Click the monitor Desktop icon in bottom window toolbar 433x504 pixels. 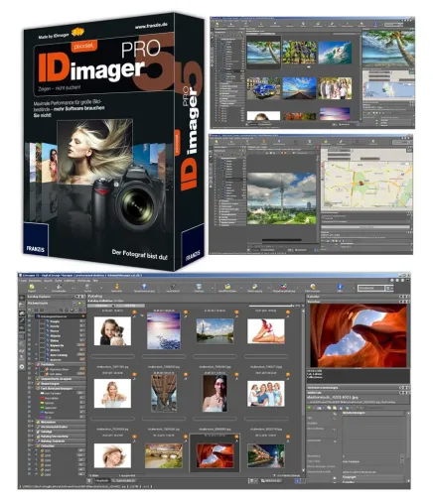point(199,287)
